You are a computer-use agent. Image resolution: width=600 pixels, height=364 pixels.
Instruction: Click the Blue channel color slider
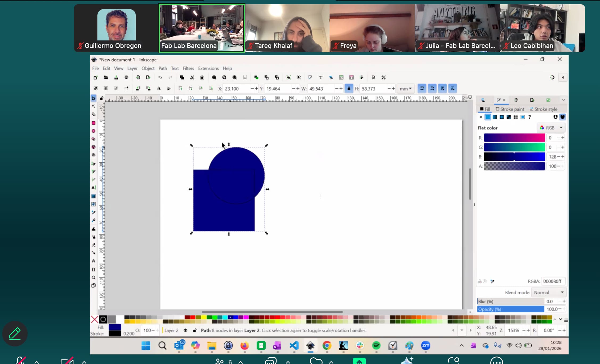[x=514, y=157]
